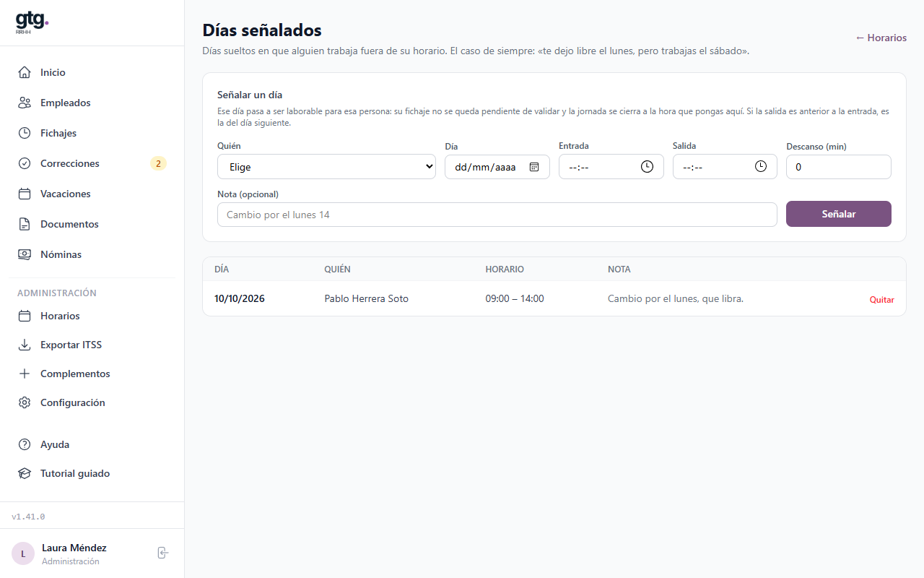Viewport: 924px width, 578px height.
Task: Click the Complementos plus icon
Action: (25, 374)
